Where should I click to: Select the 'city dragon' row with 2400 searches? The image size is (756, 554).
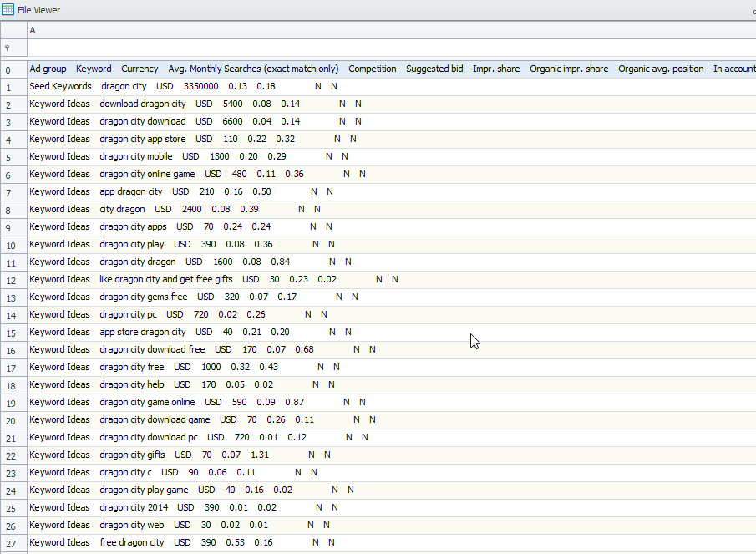pos(392,209)
